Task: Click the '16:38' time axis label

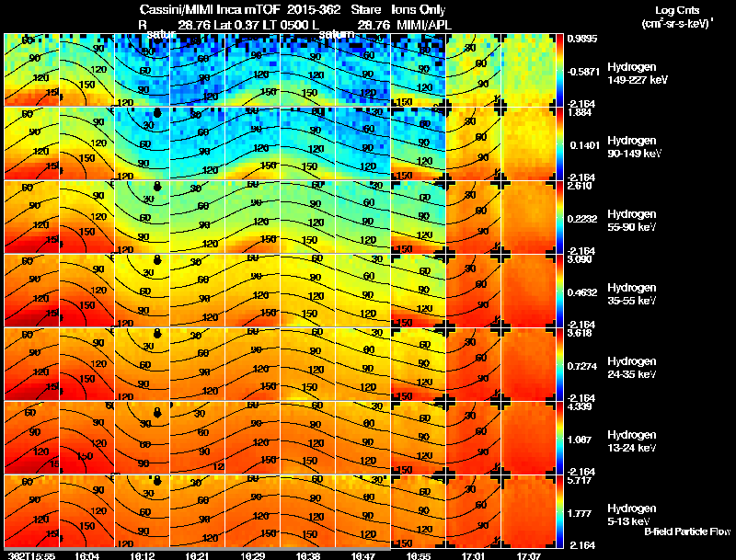Action: coord(308,555)
